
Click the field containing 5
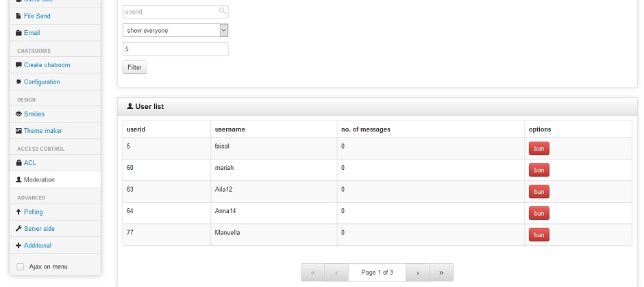[175, 49]
